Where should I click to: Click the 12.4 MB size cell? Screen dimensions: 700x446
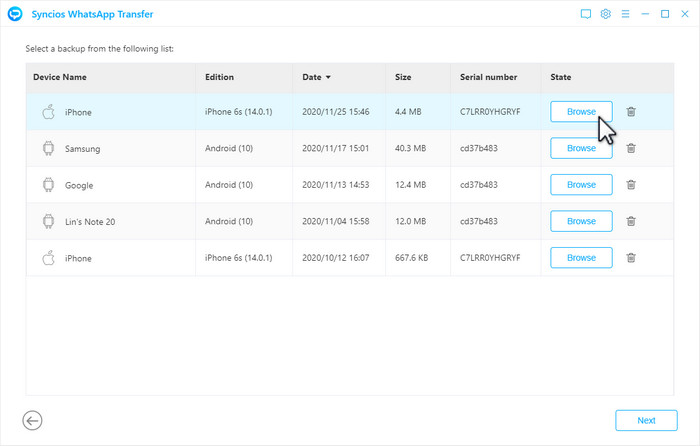410,184
